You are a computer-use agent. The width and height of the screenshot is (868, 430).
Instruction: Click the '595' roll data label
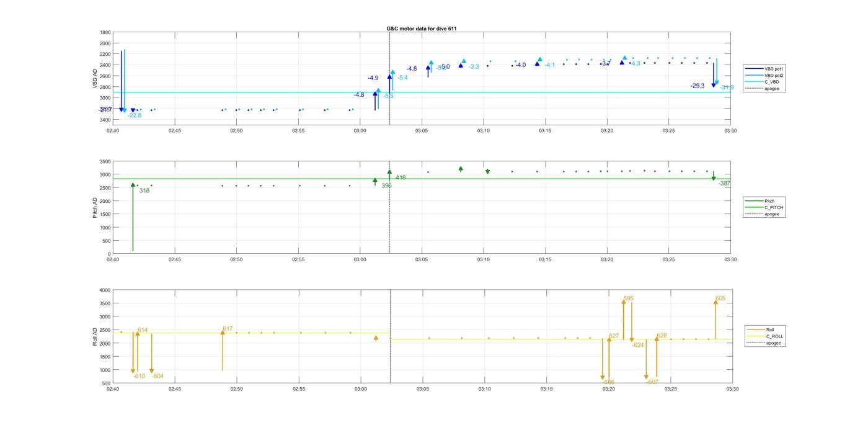(x=629, y=298)
